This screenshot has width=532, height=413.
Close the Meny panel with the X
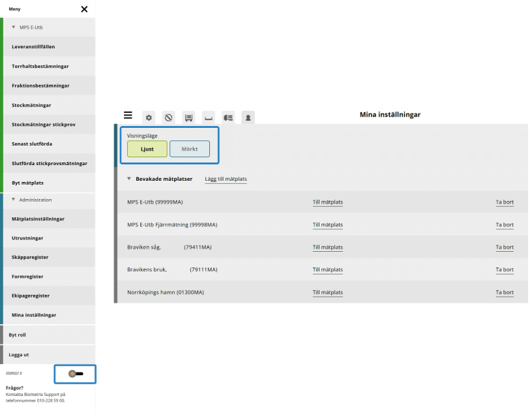click(x=84, y=9)
